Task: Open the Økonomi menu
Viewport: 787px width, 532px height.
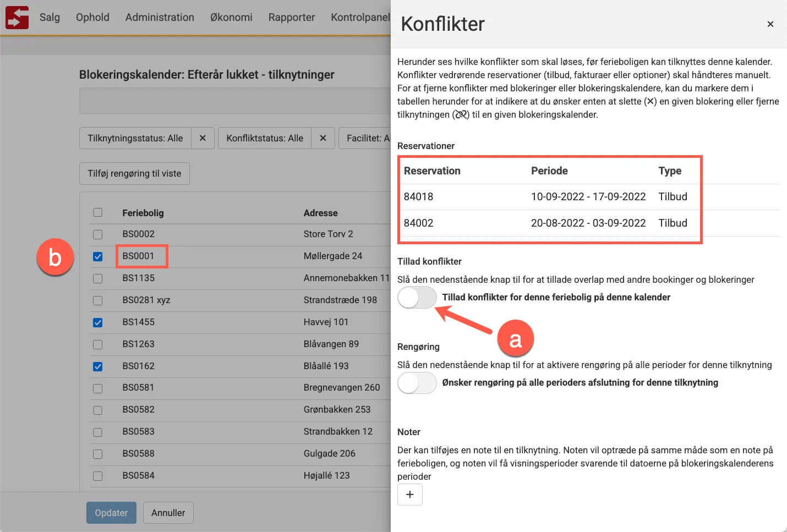Action: point(231,17)
